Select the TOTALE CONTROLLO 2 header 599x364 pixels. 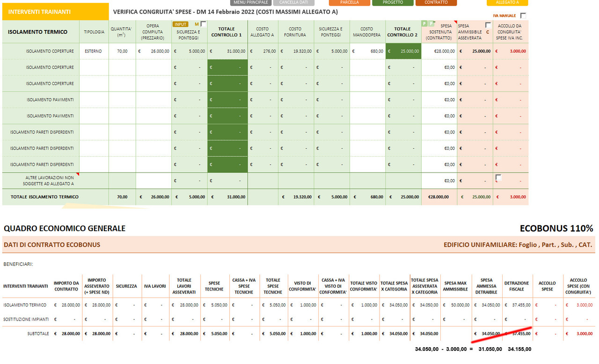tap(403, 32)
